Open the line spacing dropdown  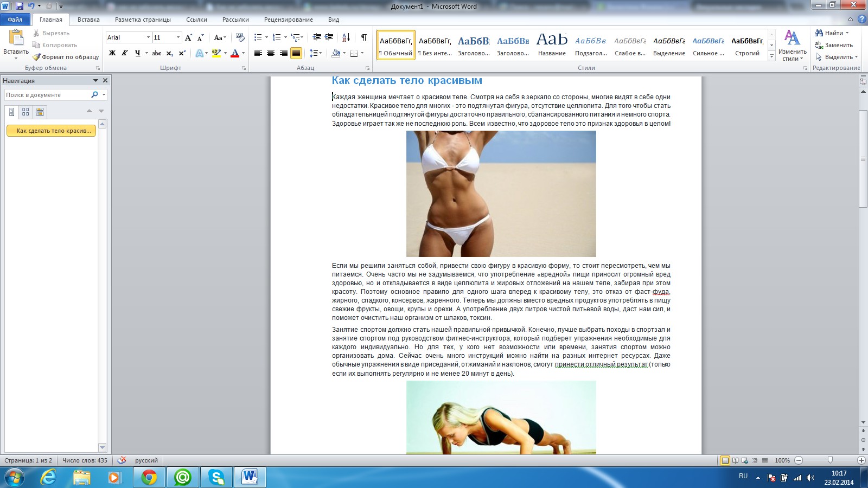tap(315, 53)
